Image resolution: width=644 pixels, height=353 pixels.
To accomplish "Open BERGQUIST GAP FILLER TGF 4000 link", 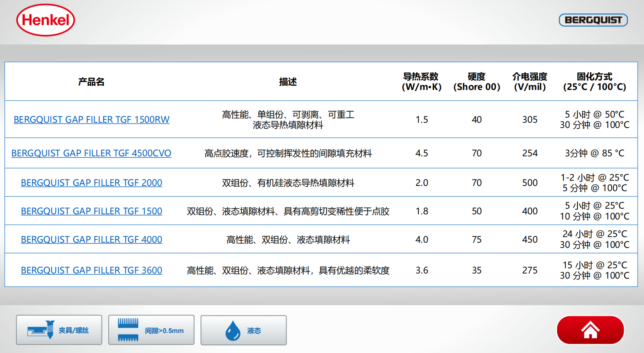I will [x=91, y=239].
